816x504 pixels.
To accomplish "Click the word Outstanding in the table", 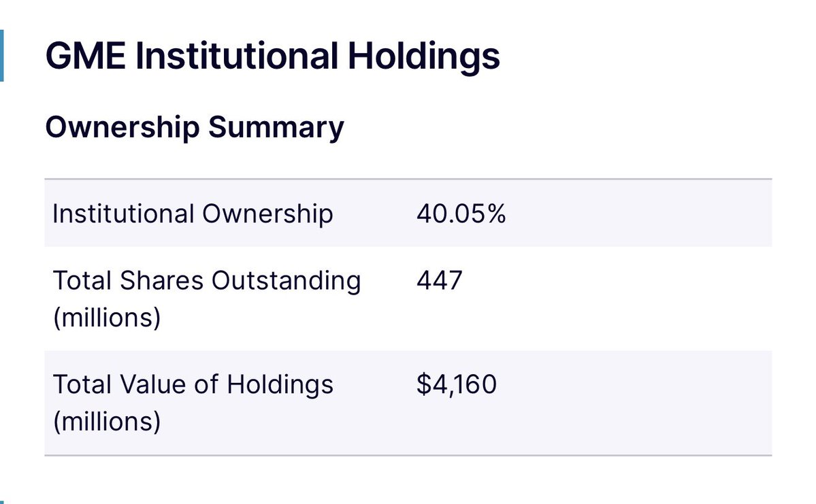I will coord(287,280).
